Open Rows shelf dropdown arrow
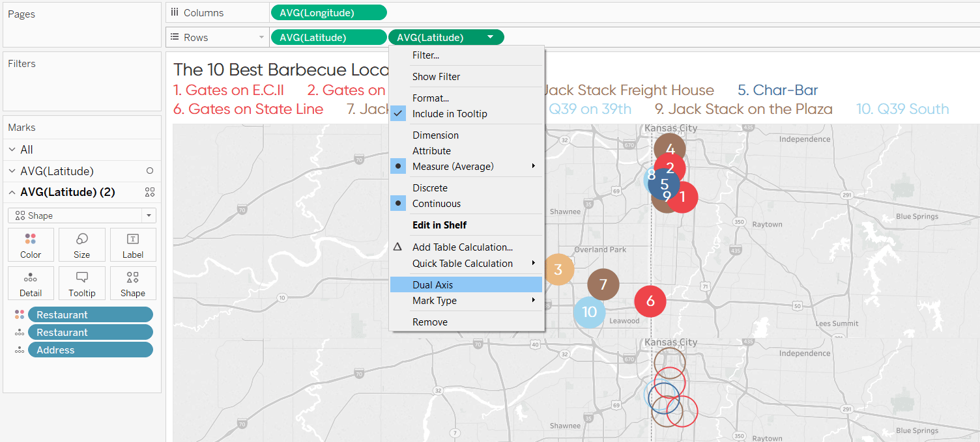Image resolution: width=980 pixels, height=442 pixels. coord(261,38)
